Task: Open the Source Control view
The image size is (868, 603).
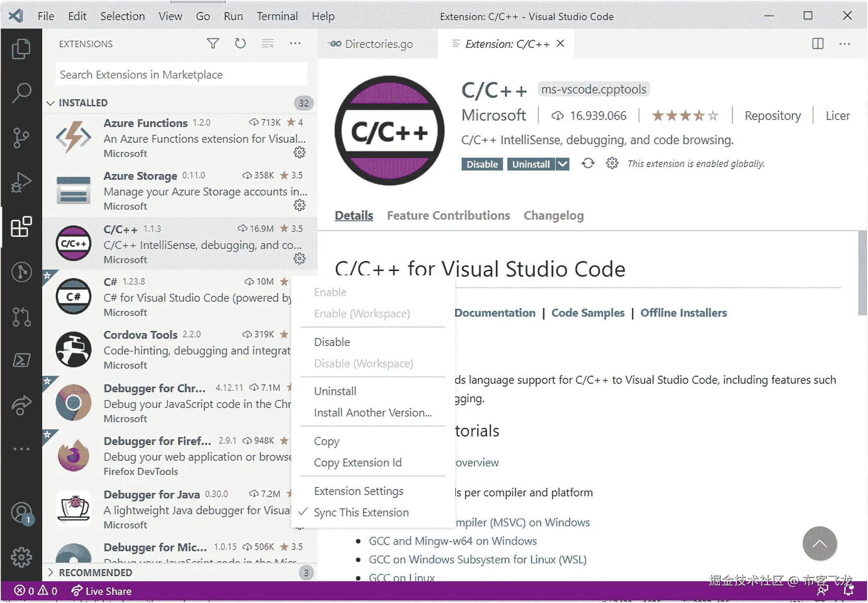Action: coord(21,137)
